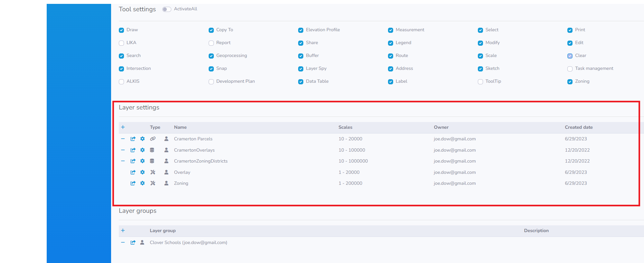Click database type icon of CramertonOverlays
The width and height of the screenshot is (644, 263).
coord(152,150)
